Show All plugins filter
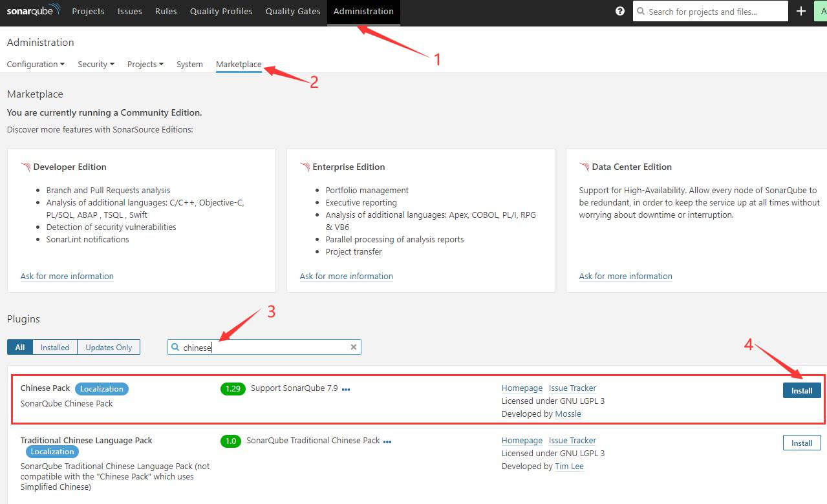 tap(20, 347)
